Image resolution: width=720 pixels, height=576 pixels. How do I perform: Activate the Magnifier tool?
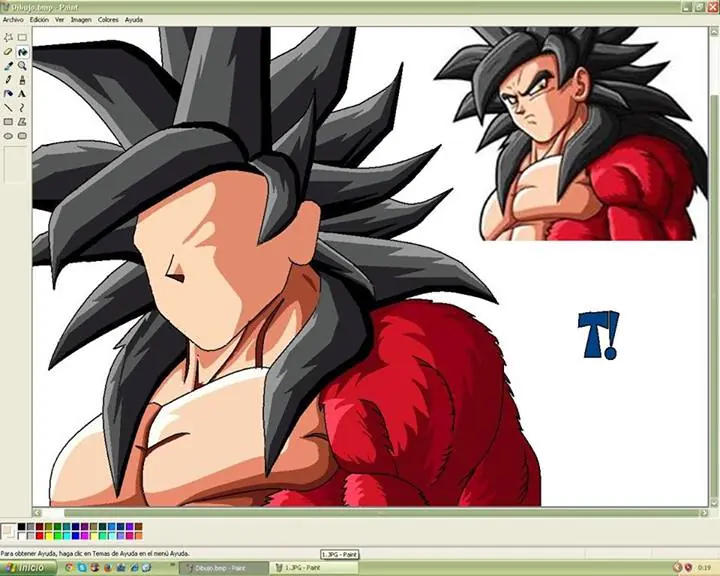(22, 66)
